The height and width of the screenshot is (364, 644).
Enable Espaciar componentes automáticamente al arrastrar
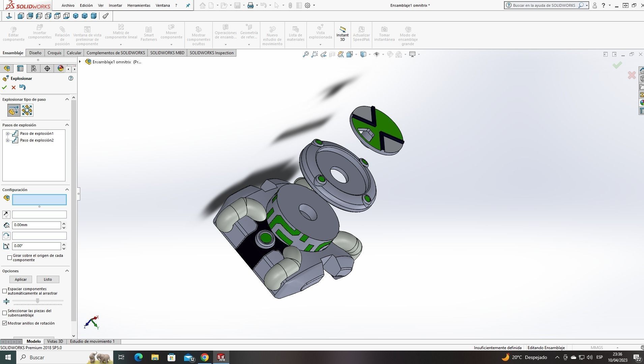5,291
